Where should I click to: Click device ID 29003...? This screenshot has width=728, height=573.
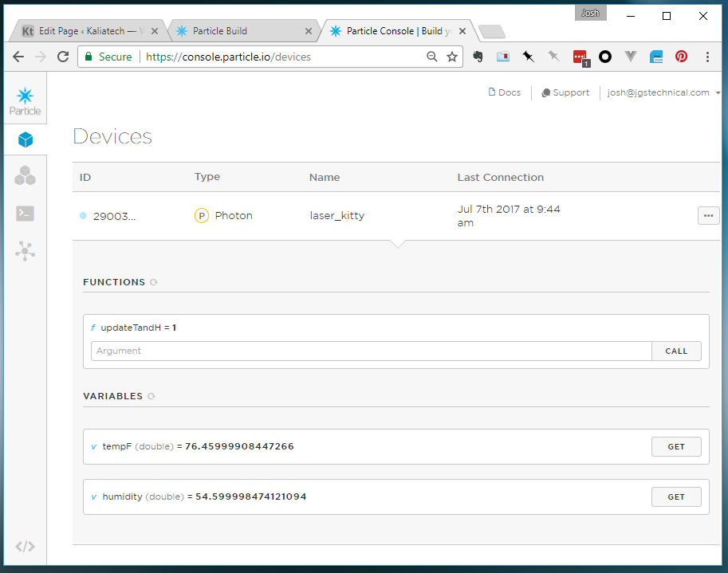(114, 217)
